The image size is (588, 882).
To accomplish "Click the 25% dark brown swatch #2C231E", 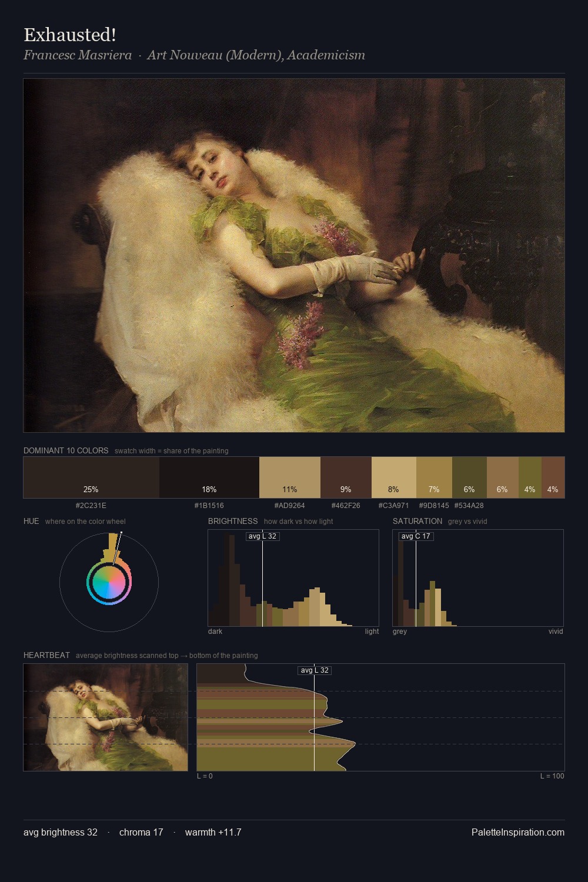I will click(x=91, y=477).
